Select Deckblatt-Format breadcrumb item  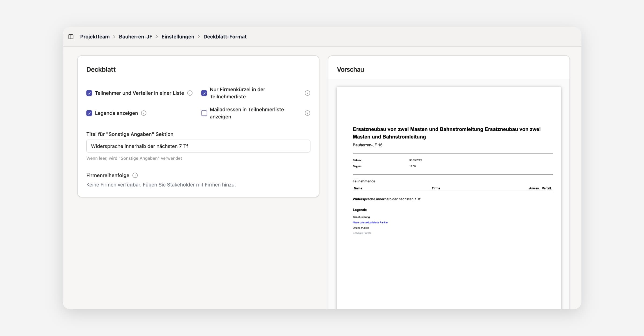tap(225, 37)
